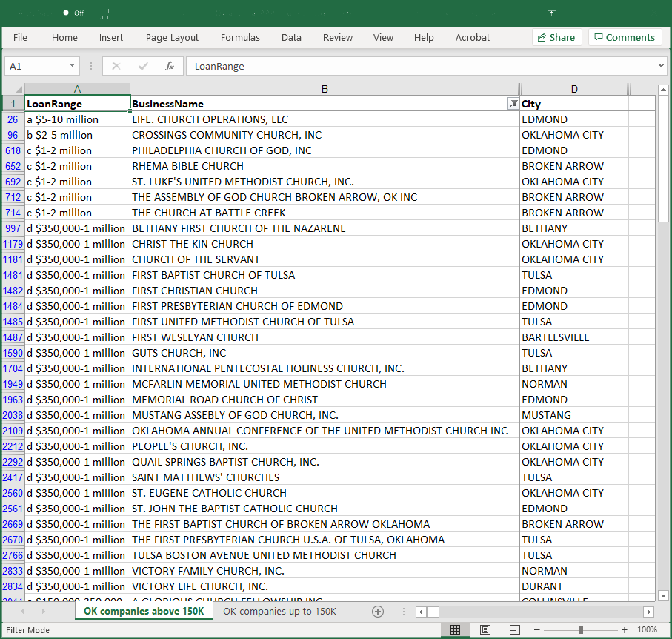Click the vertical scrollbar up arrow
The image size is (672, 639).
tap(663, 90)
